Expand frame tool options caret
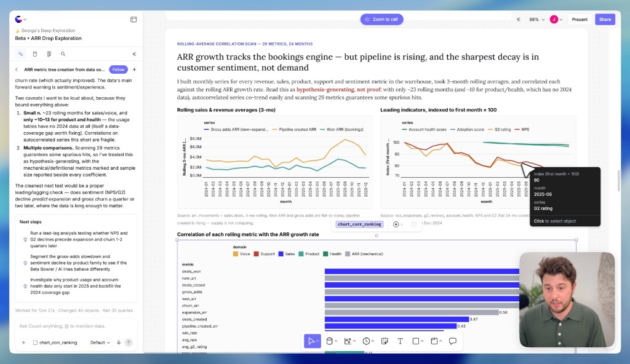The height and width of the screenshot is (364, 630). point(441,341)
